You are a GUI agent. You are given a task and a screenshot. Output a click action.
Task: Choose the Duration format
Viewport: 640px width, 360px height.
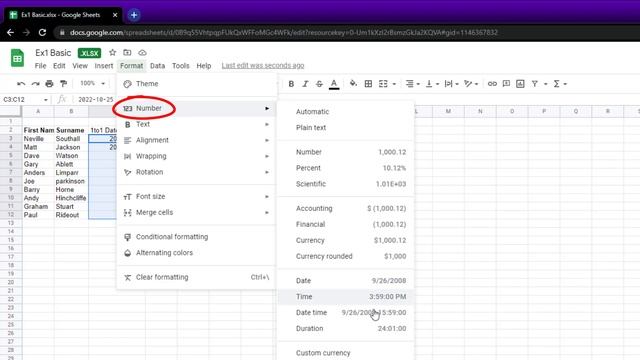point(346,328)
